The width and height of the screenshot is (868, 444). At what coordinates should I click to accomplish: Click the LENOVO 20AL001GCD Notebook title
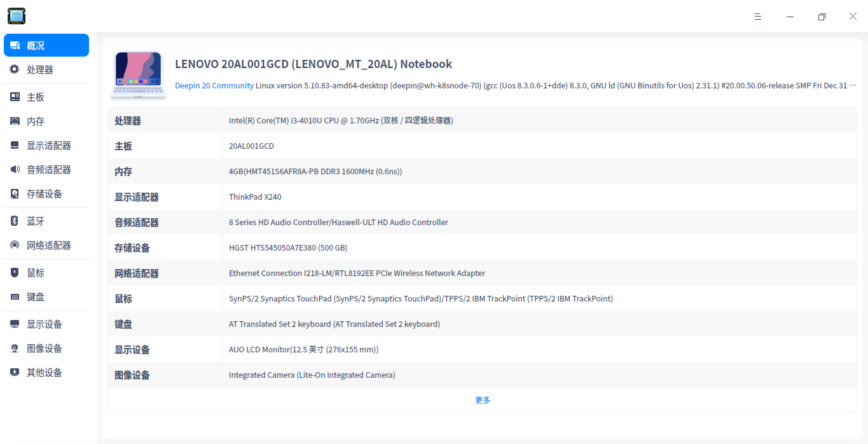coord(313,64)
